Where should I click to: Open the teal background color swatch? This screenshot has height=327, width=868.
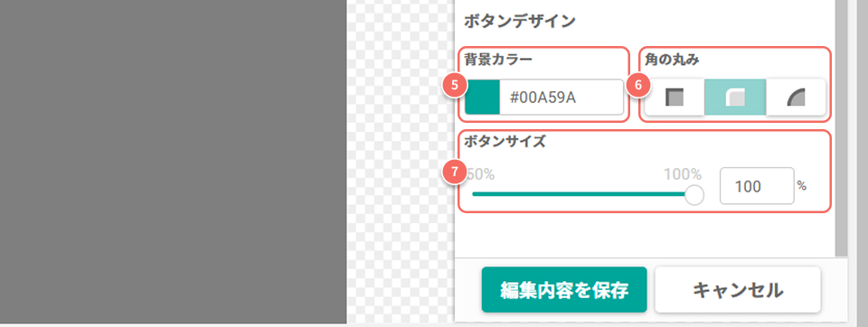(x=482, y=98)
